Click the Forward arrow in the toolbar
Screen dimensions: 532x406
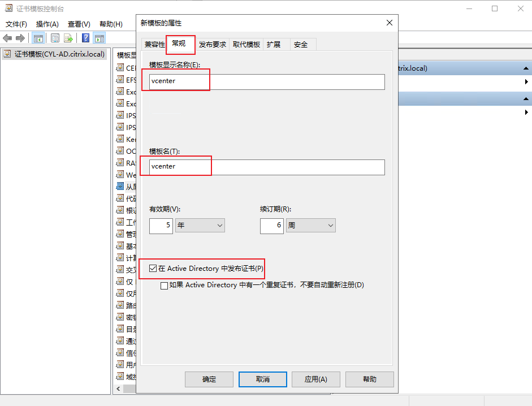[x=20, y=38]
